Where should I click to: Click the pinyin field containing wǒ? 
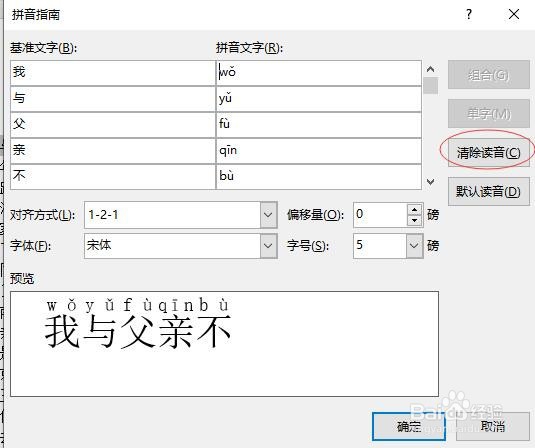[x=319, y=73]
